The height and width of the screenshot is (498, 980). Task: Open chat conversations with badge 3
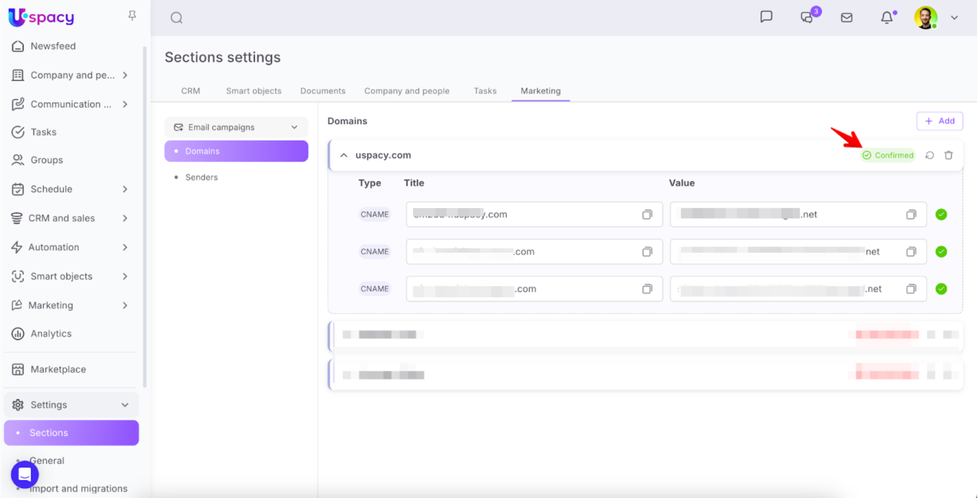(x=807, y=18)
